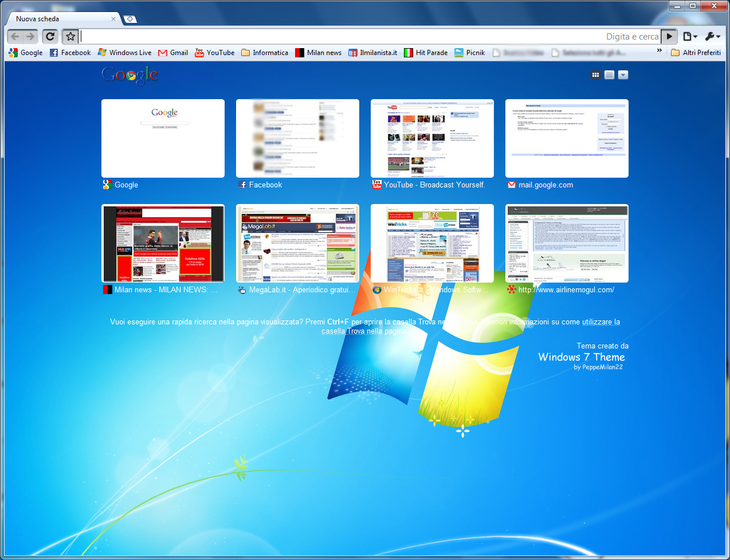730x560 pixels.
Task: Open the Windows Live bookmark
Action: 124,53
